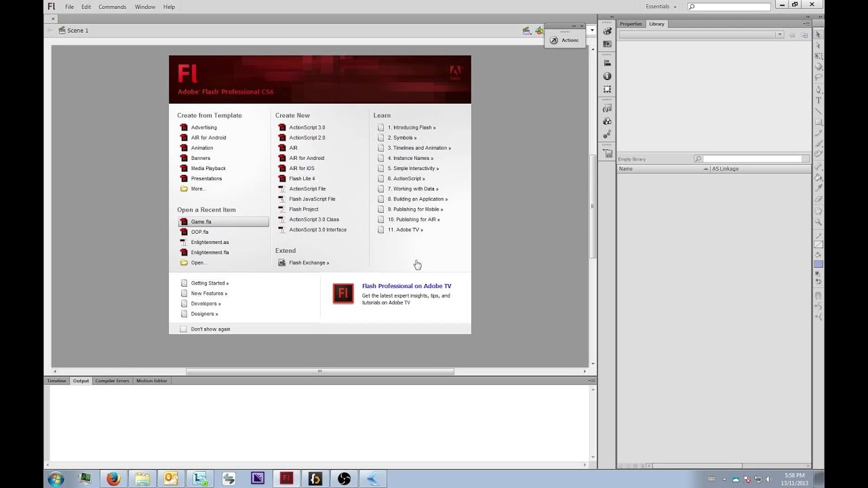Select the Eyedropper tool
Viewport: 868px width, 488px height.
pos(818,187)
